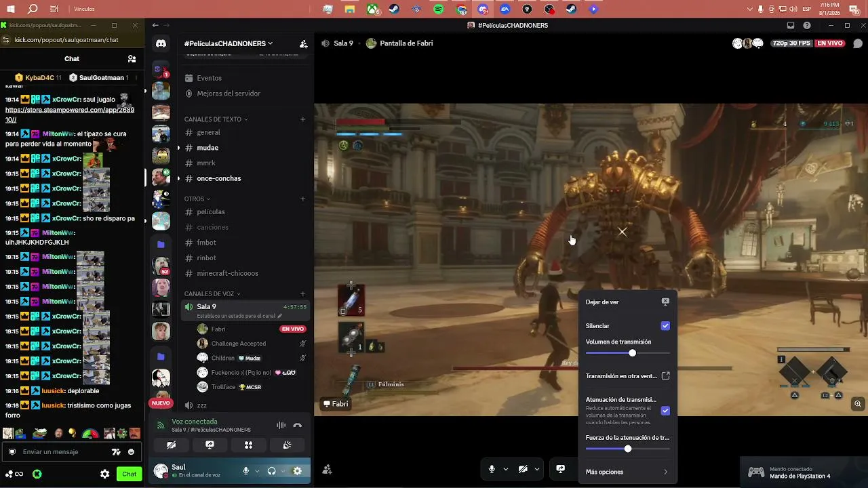Open the general text channel
Viewport: 868px width, 488px height.
click(244, 133)
